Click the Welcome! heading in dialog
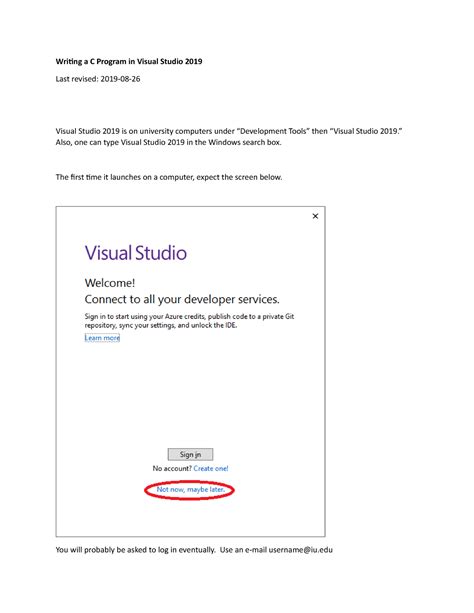 pos(110,283)
